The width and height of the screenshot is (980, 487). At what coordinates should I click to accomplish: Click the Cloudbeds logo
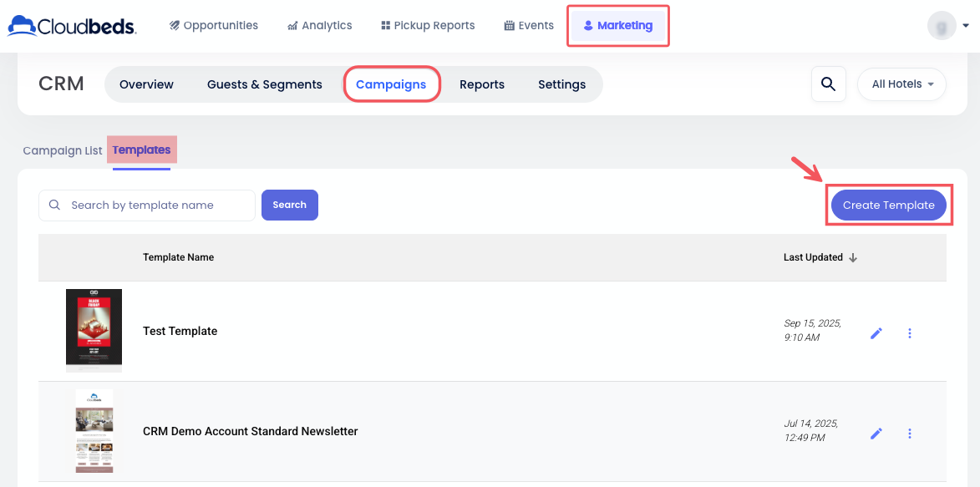coord(72,26)
